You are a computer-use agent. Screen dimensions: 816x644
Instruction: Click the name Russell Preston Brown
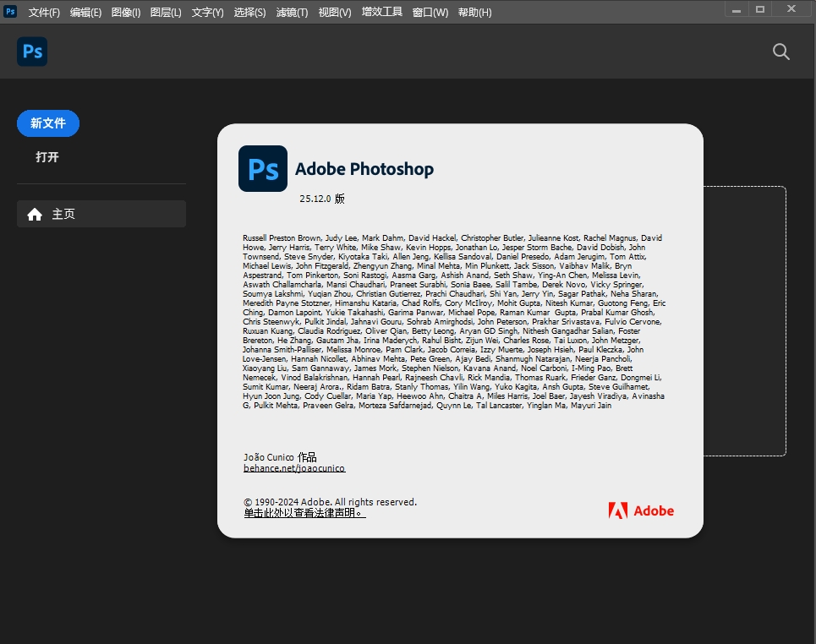tap(282, 238)
